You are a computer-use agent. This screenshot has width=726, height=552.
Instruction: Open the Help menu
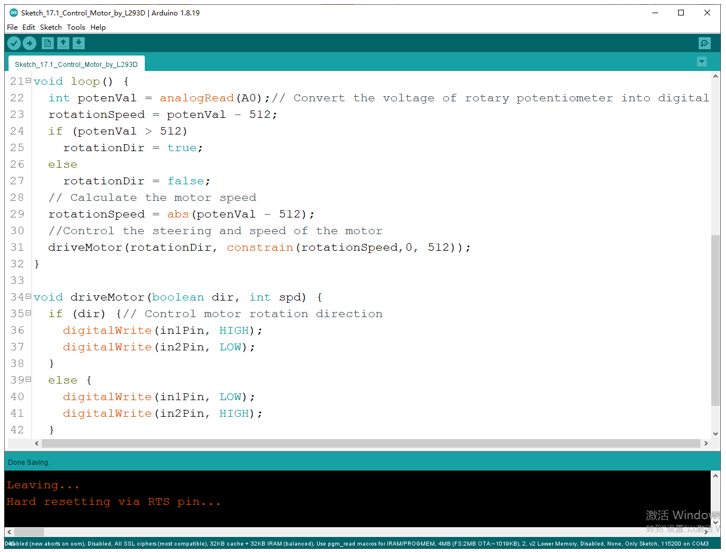(x=98, y=27)
